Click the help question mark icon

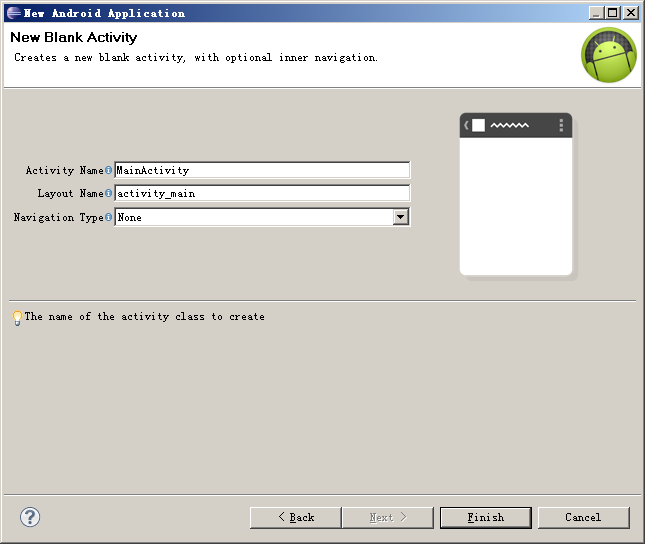[30, 517]
